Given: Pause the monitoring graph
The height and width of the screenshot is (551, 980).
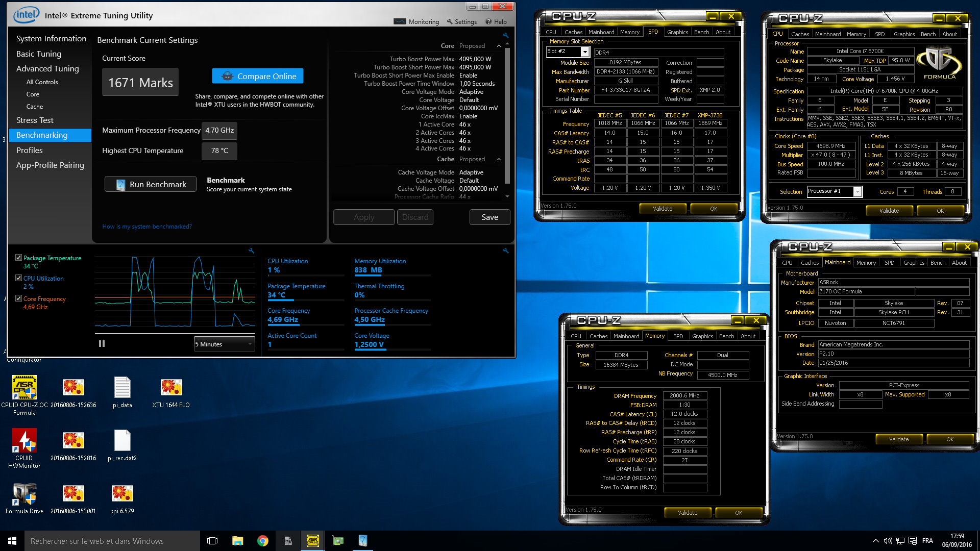Looking at the screenshot, I should coord(102,344).
